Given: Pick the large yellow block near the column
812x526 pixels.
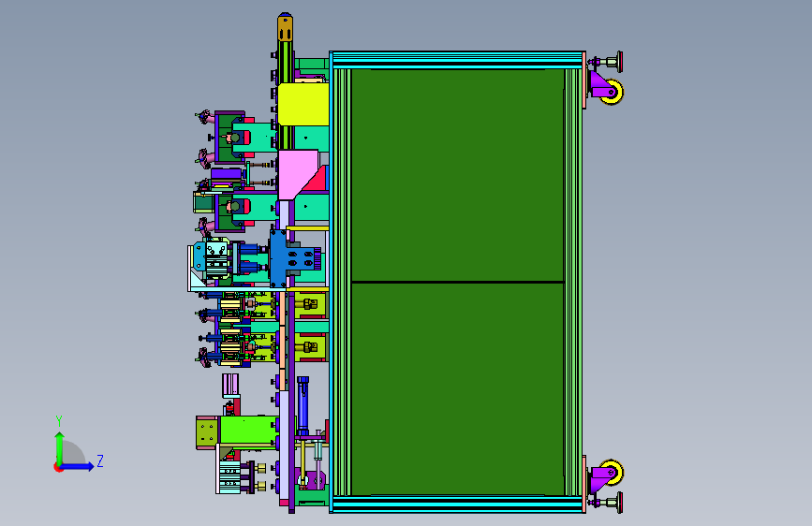Looking at the screenshot, I should 303,105.
